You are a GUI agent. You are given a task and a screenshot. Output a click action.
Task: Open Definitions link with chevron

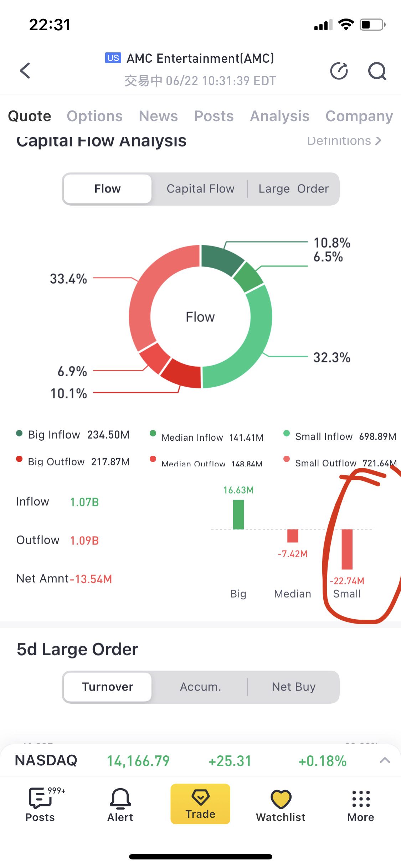344,141
